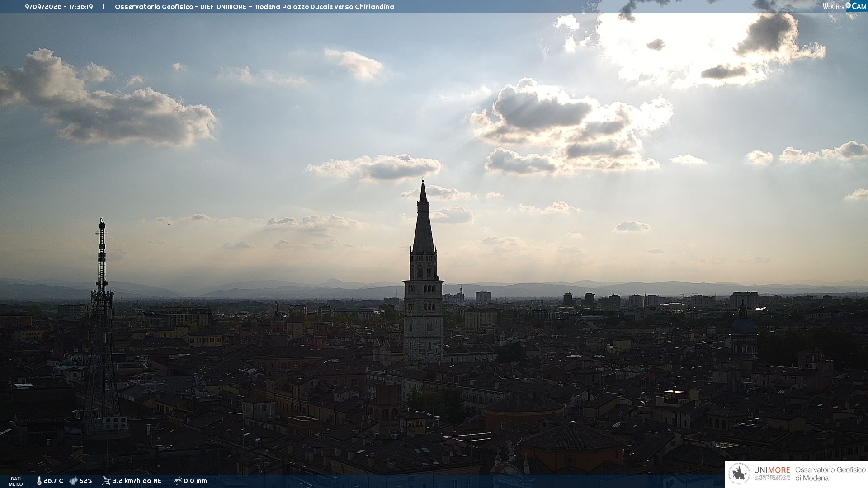Click the UNIMORE university seal emblem
The height and width of the screenshot is (488, 868).
[739, 474]
